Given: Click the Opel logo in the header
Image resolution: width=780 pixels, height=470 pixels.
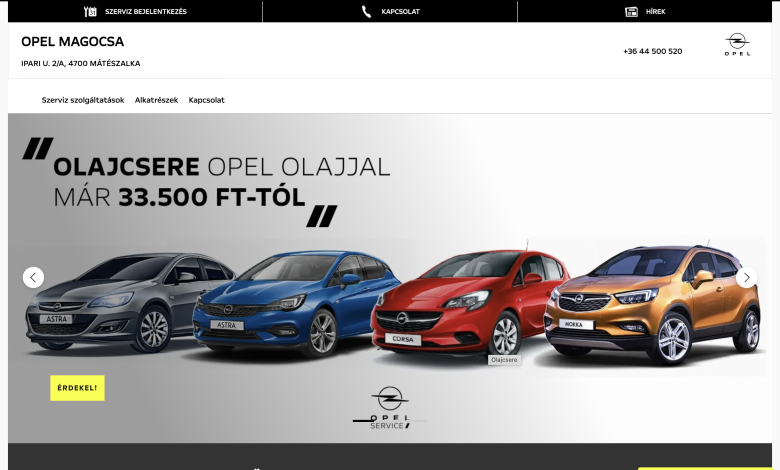Looking at the screenshot, I should click(737, 45).
